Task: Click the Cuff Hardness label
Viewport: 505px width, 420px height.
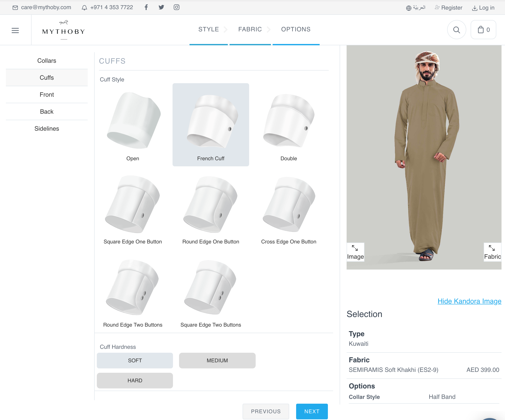Action: click(x=118, y=347)
